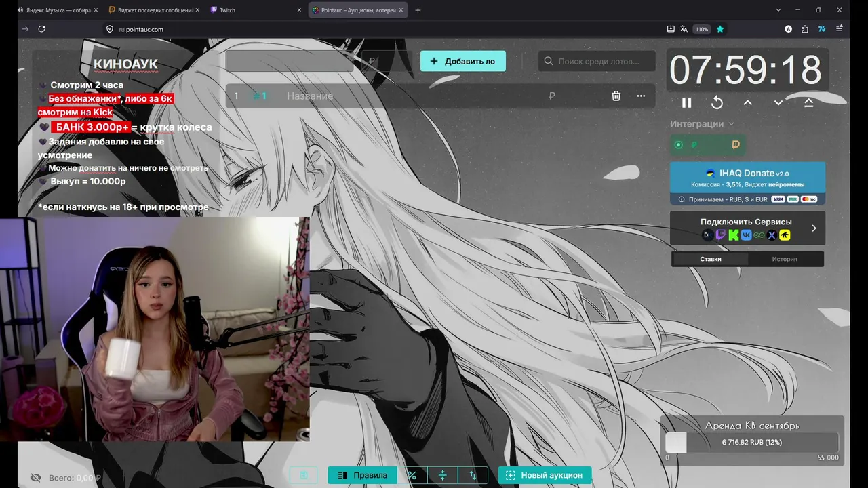Open a new browser tab
This screenshot has width=868, height=488.
click(x=418, y=10)
